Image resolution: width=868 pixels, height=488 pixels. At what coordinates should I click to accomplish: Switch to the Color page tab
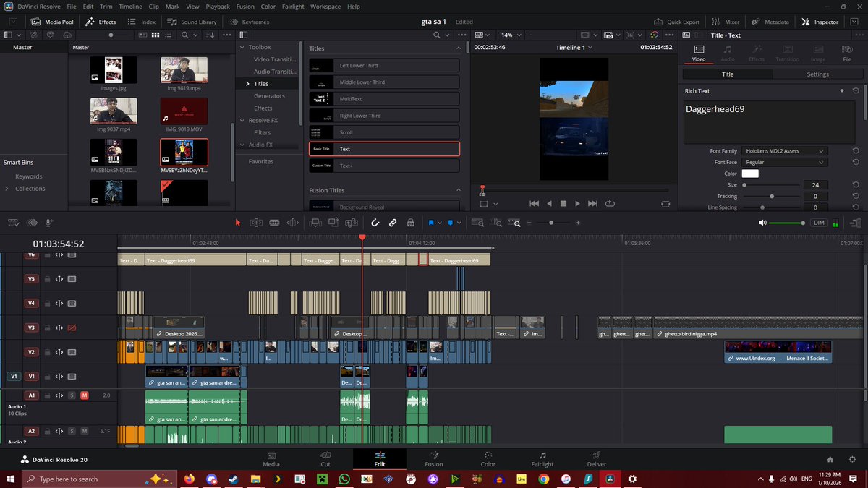(x=488, y=459)
